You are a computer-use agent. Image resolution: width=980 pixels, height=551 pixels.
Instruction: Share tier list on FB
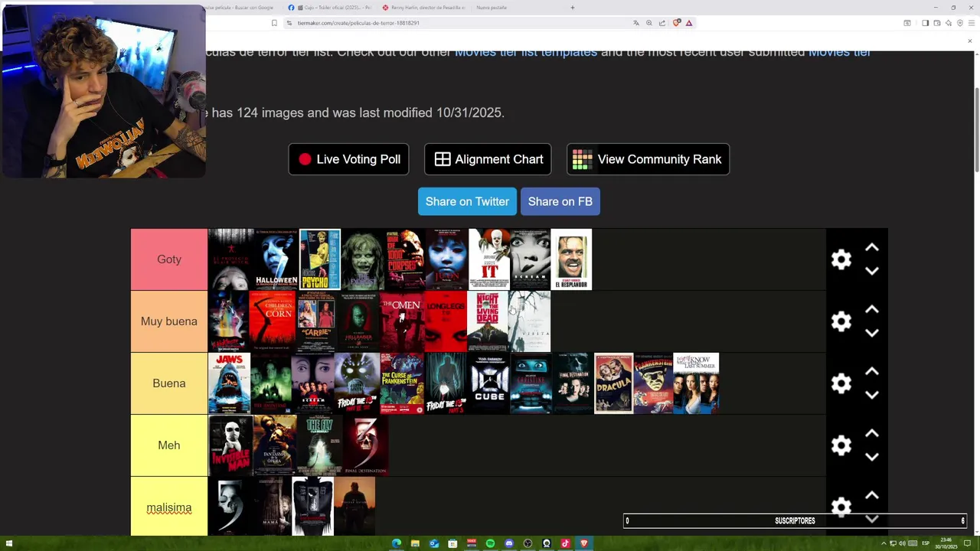(560, 201)
